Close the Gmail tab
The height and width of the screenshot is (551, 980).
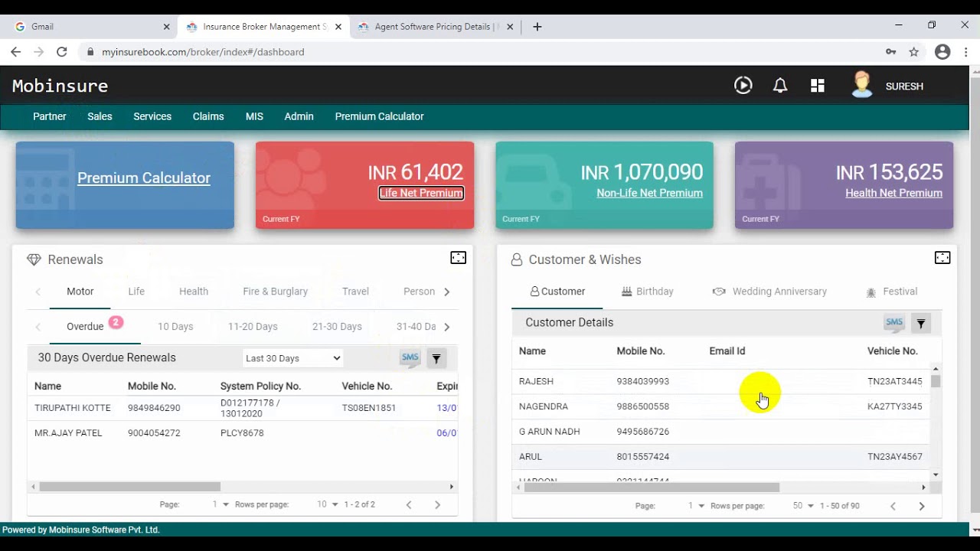167,26
